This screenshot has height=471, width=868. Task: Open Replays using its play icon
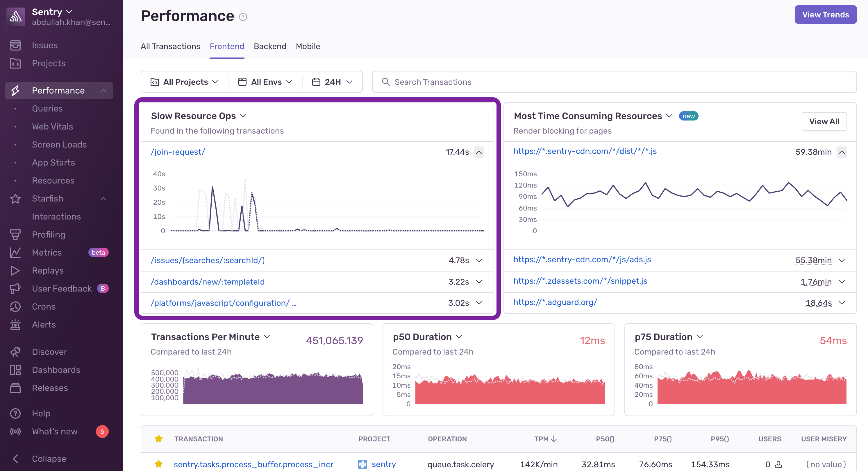coord(15,270)
